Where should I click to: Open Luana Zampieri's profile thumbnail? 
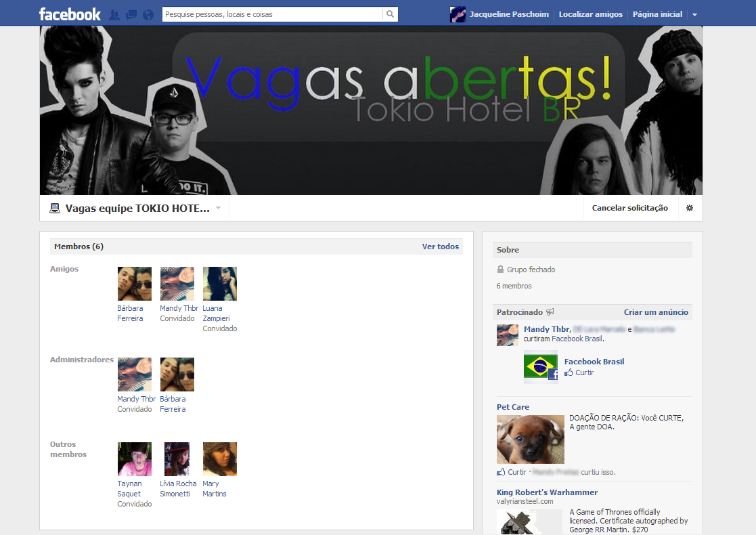point(220,284)
